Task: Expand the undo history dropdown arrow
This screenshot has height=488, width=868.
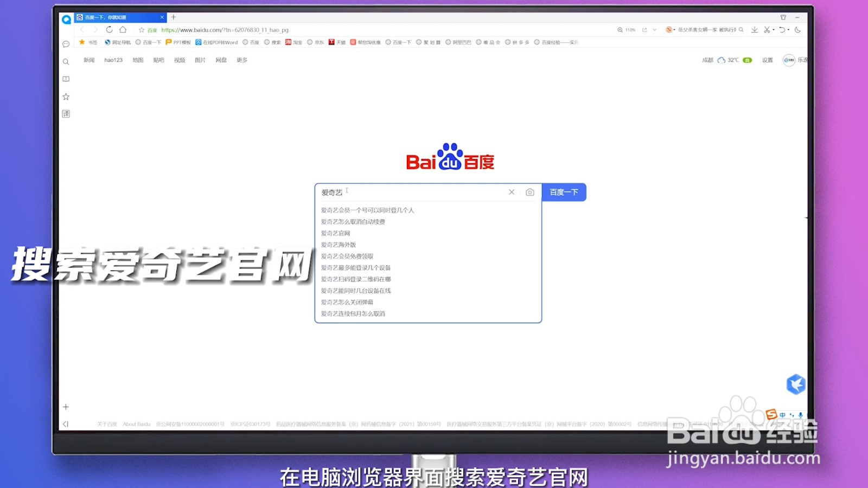Action: pos(788,30)
